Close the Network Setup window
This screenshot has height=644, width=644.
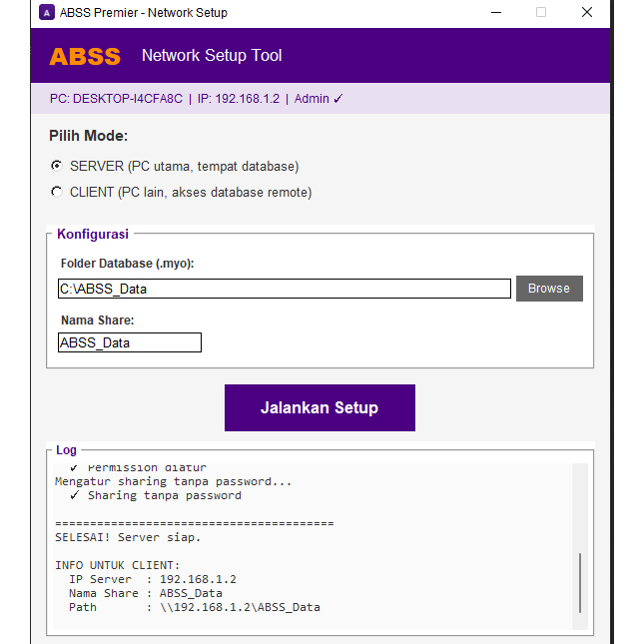pos(587,13)
